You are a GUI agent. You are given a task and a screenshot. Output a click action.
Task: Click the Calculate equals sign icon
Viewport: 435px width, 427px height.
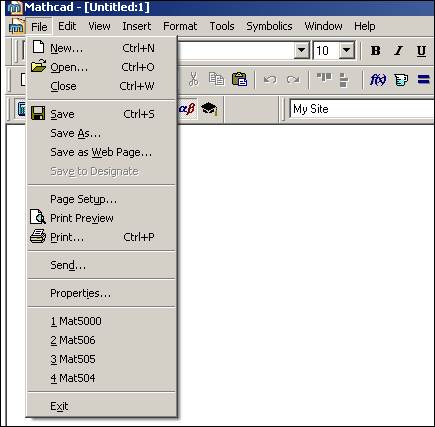pos(423,80)
